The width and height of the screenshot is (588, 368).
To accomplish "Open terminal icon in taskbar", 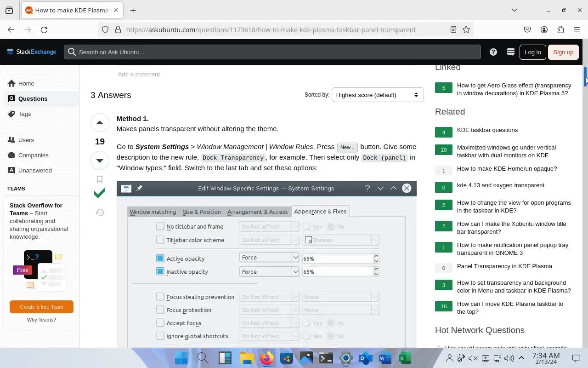I will (326, 358).
